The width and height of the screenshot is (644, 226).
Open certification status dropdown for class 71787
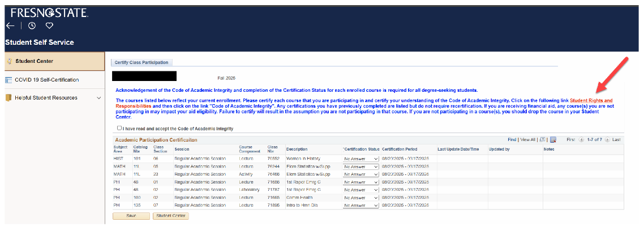[360, 190]
